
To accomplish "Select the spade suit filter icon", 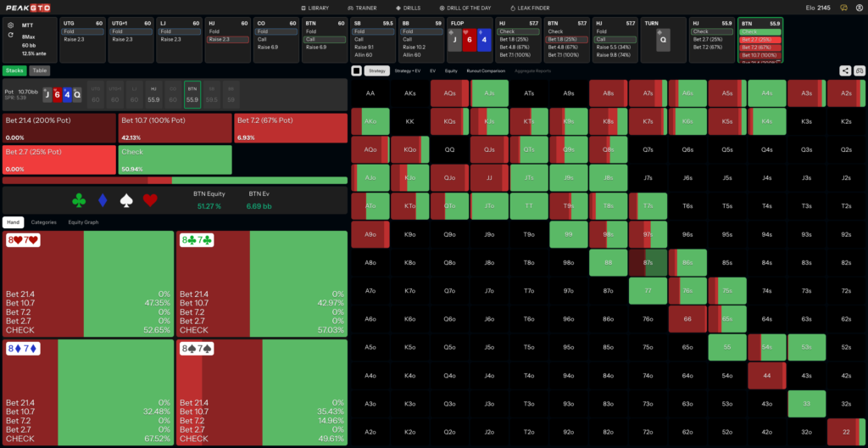I will pos(127,200).
